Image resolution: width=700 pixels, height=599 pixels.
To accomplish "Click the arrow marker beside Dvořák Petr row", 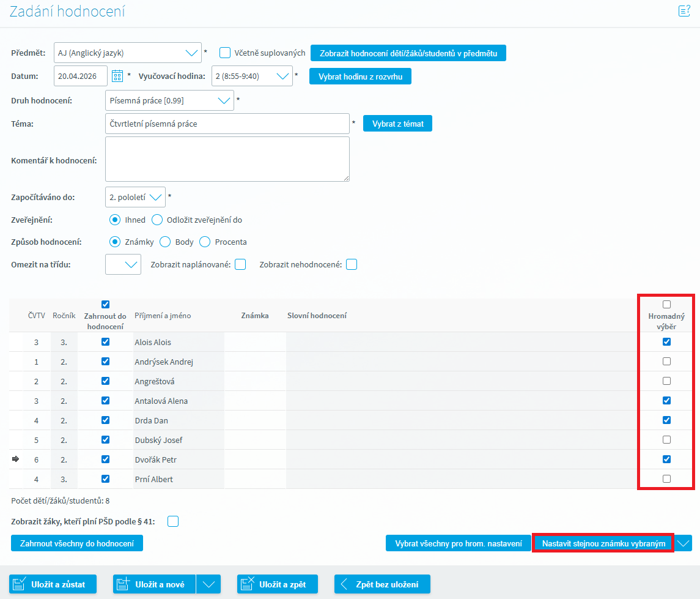I will [16, 459].
